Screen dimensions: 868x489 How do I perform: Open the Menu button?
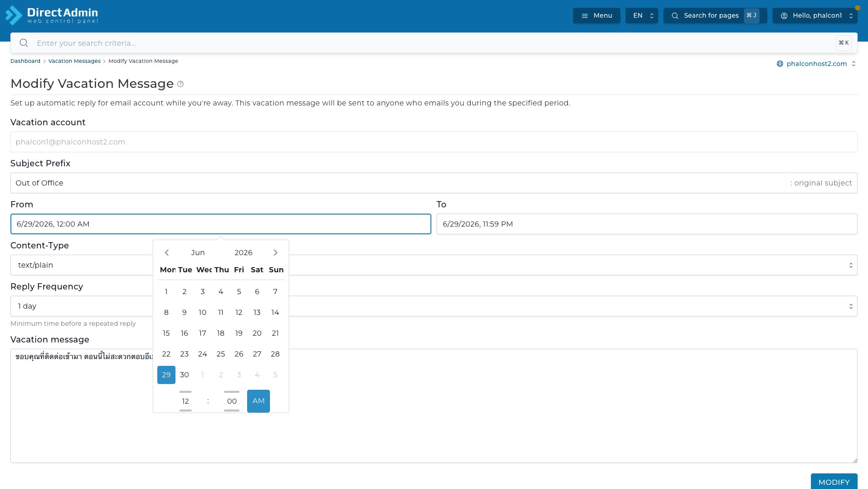(596, 16)
